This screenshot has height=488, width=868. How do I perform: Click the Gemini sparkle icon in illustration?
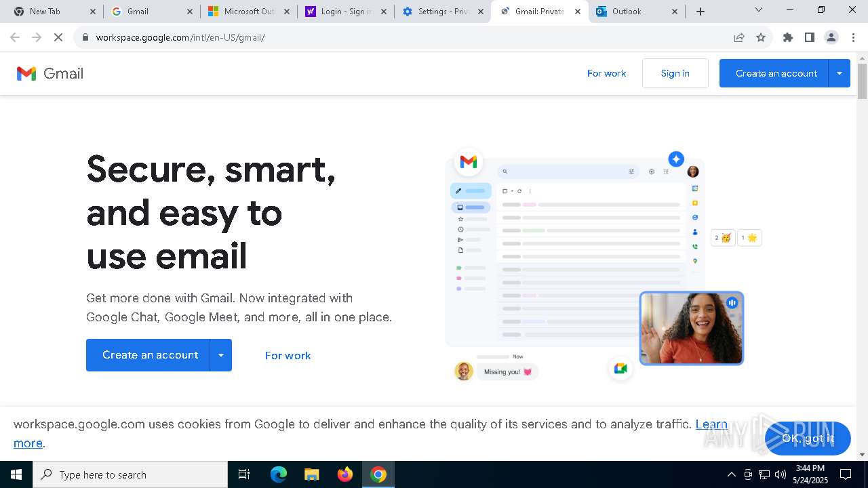point(676,159)
